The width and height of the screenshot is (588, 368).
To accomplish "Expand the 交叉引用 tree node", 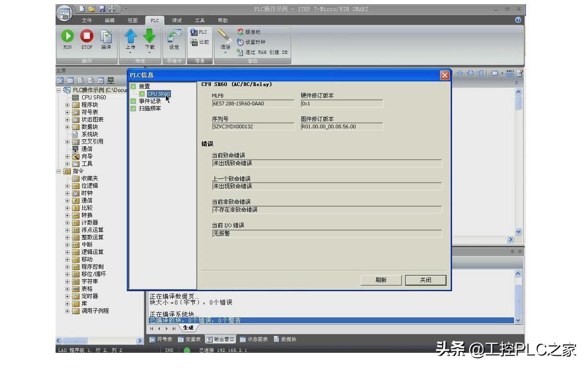I will [x=67, y=142].
